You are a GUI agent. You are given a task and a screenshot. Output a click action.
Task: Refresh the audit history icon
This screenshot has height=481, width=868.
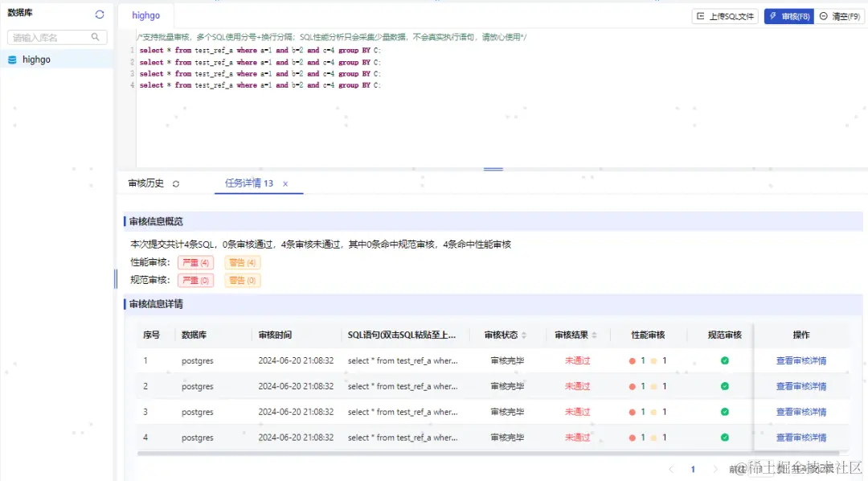tap(176, 184)
